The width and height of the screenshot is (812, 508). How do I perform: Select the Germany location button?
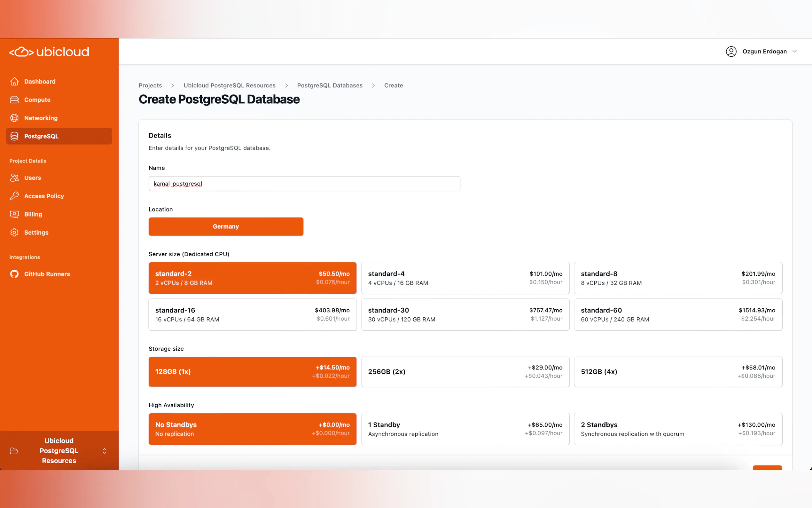click(x=226, y=226)
